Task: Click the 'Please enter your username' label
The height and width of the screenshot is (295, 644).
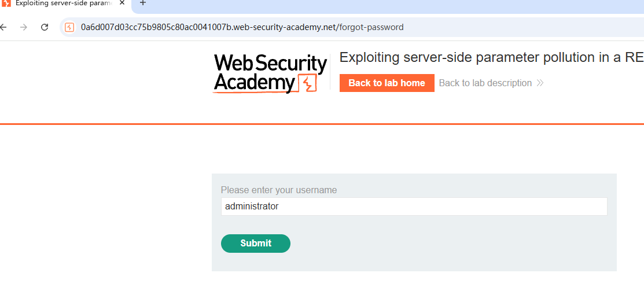Action: pyautogui.click(x=279, y=190)
